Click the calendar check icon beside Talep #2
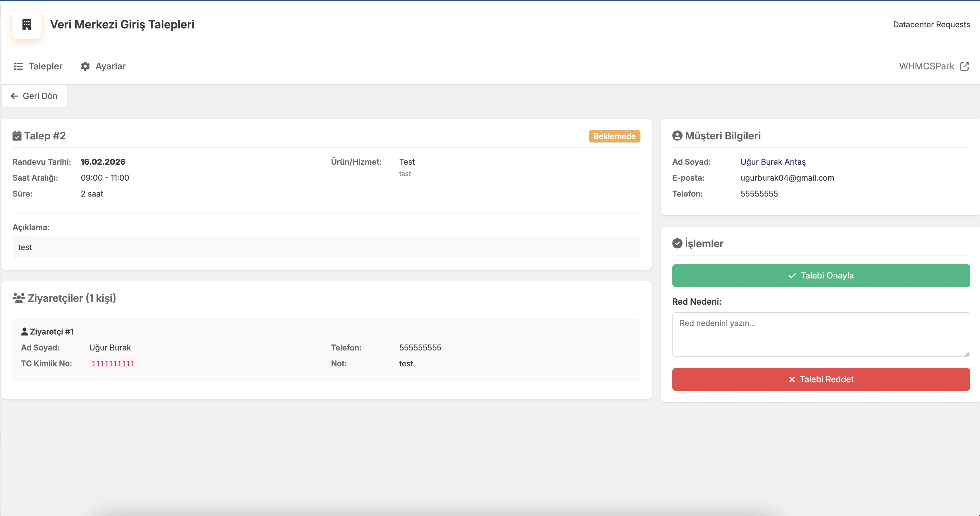980x516 pixels. pyautogui.click(x=17, y=136)
